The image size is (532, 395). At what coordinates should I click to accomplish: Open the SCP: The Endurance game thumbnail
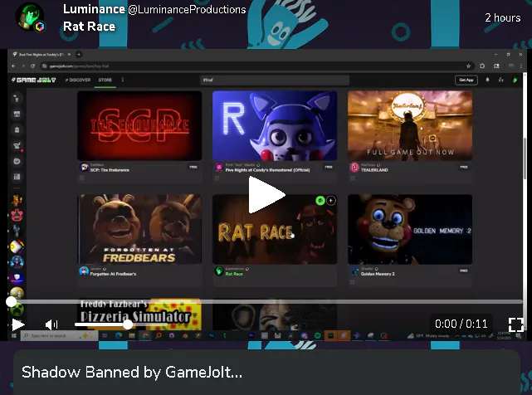139,125
